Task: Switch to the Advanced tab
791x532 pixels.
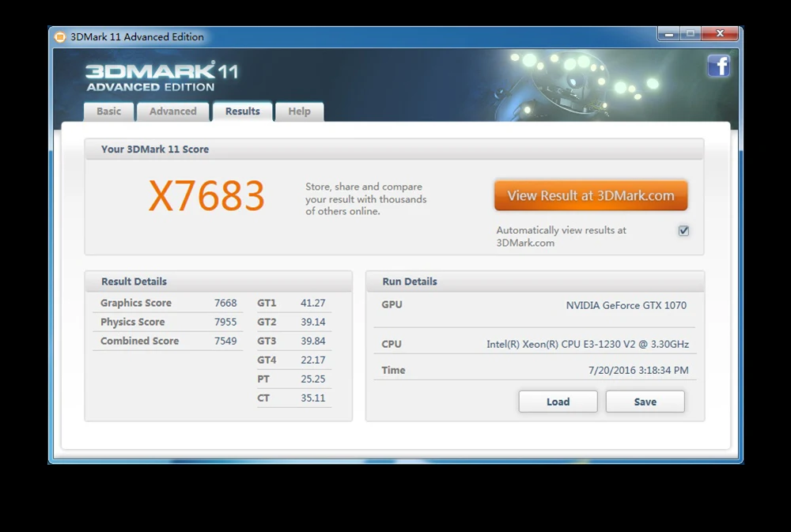Action: [173, 111]
